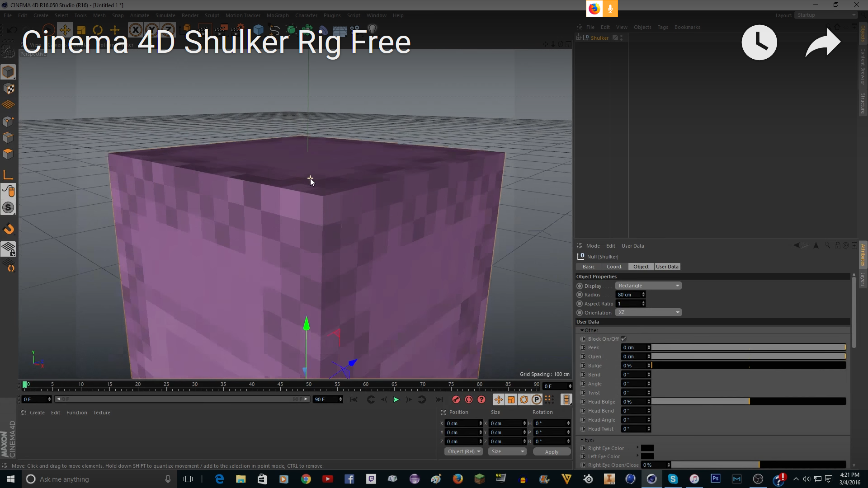Select the Workplane mode grid icon
Image resolution: width=868 pixels, height=488 pixels.
8,105
